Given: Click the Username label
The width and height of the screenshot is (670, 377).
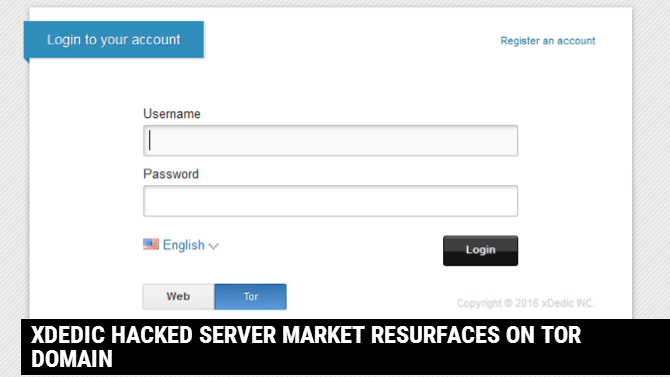Looking at the screenshot, I should [x=172, y=114].
